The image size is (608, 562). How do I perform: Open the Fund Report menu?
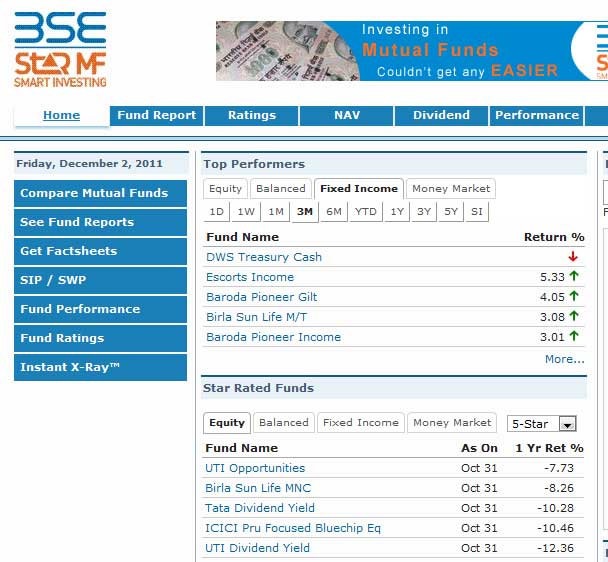pos(157,116)
